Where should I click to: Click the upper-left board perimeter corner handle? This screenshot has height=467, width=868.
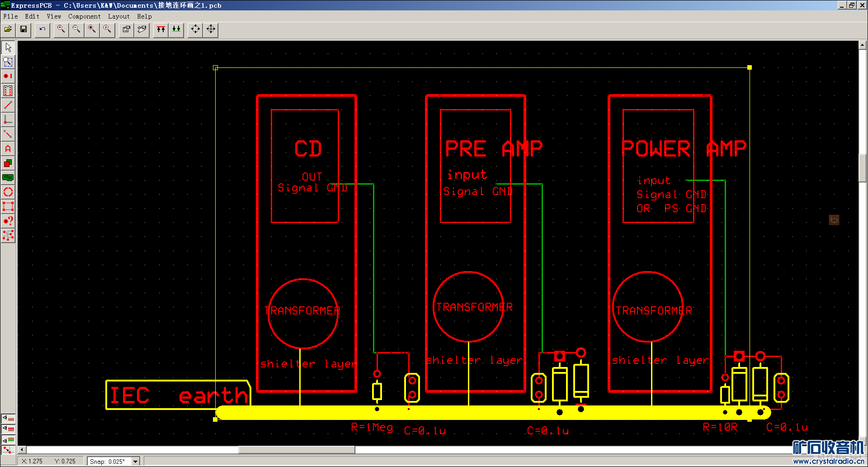[216, 67]
